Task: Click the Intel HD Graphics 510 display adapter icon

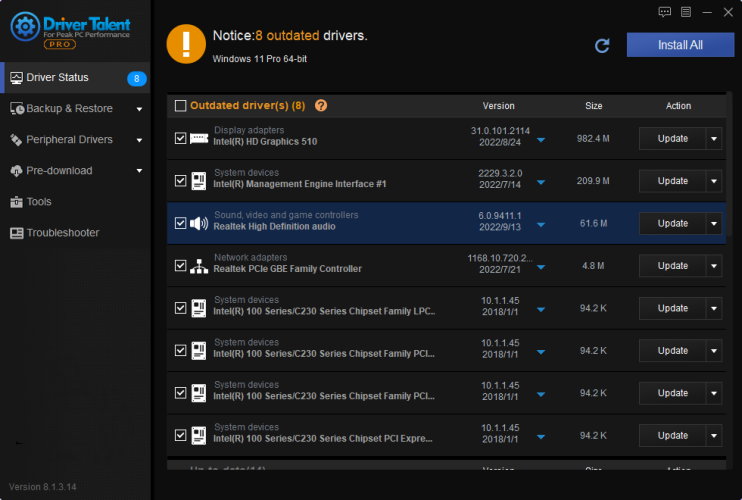Action: (199, 138)
